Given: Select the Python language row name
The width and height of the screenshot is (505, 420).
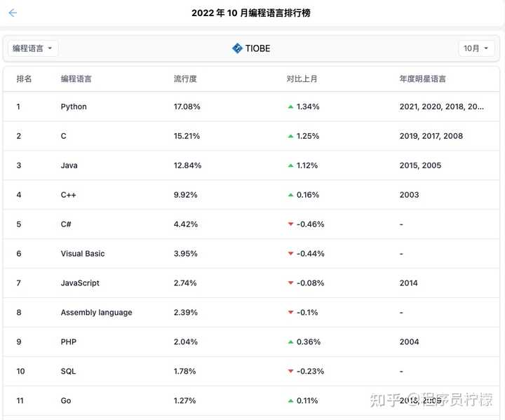Looking at the screenshot, I should click(x=74, y=107).
